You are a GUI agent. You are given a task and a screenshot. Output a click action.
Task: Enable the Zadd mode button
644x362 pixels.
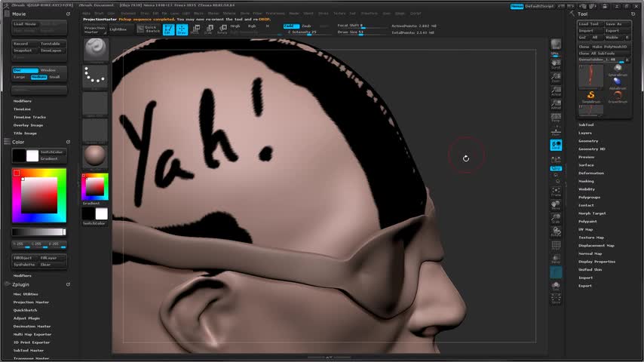point(291,26)
